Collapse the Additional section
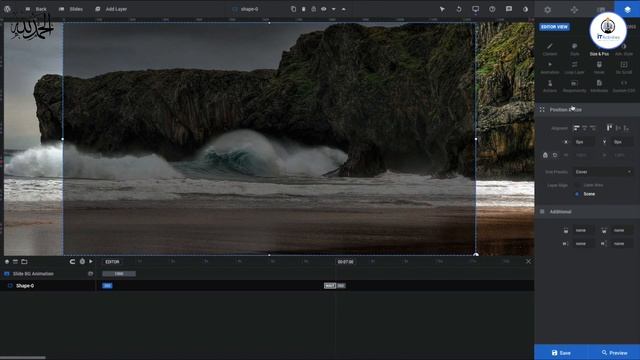Screen dimensions: 640x360 [587, 212]
